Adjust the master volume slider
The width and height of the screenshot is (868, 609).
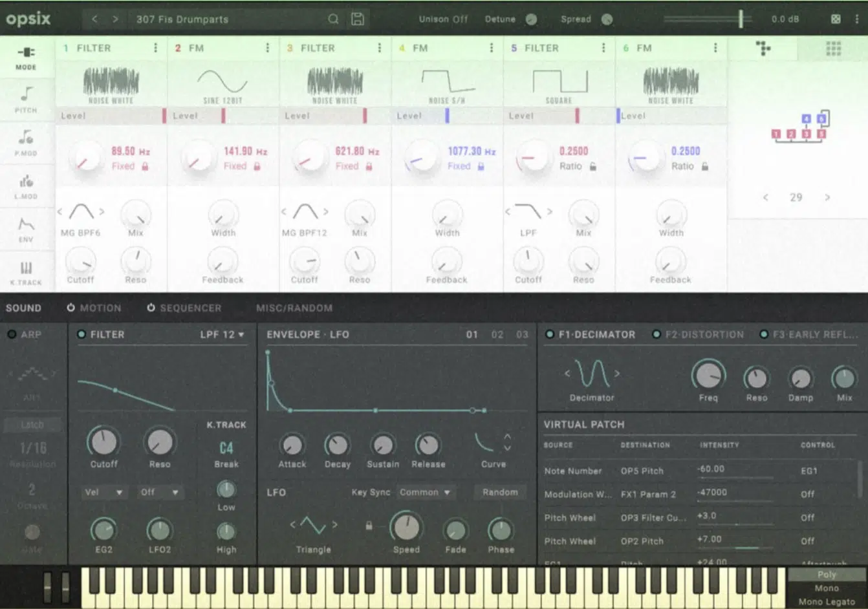tap(708, 19)
